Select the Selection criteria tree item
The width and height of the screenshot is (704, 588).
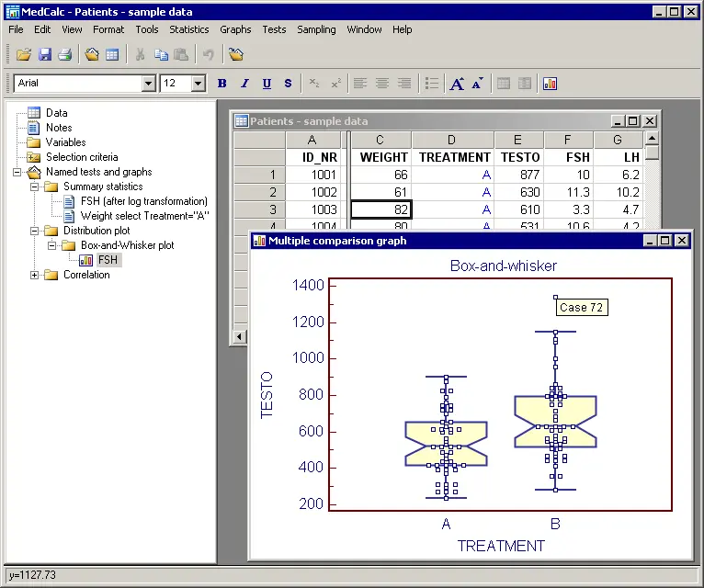[x=82, y=157]
